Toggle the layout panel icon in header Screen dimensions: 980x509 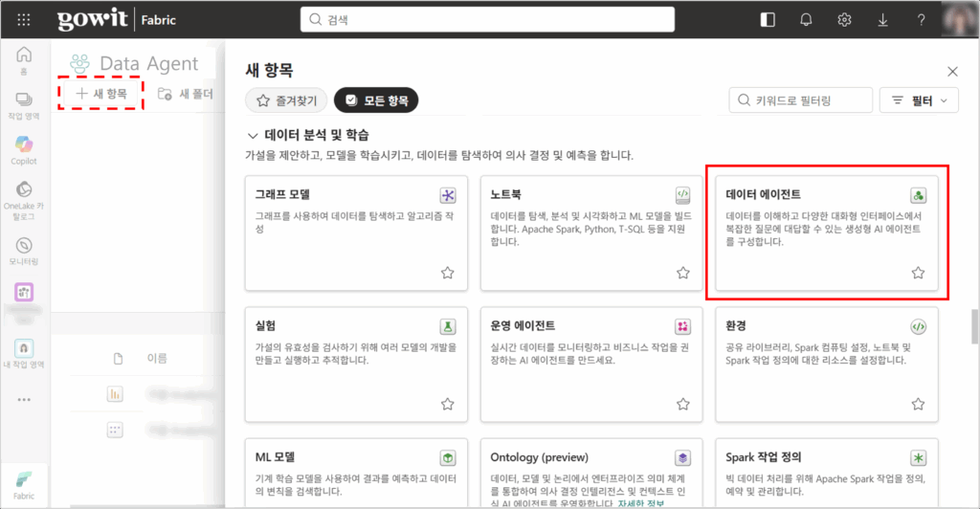(x=768, y=20)
